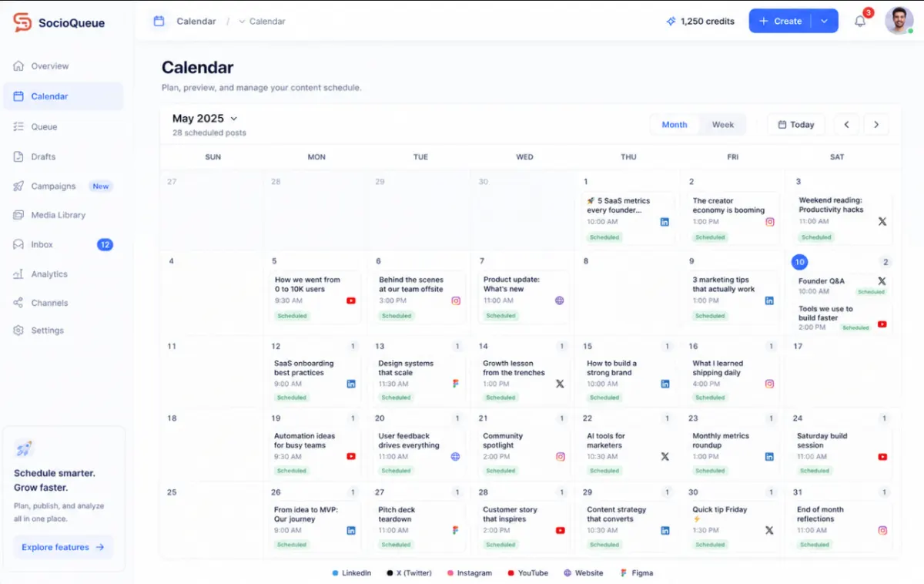Click Figma icon on 'Design systems that scale' post
Image resolution: width=924 pixels, height=584 pixels.
coord(456,384)
